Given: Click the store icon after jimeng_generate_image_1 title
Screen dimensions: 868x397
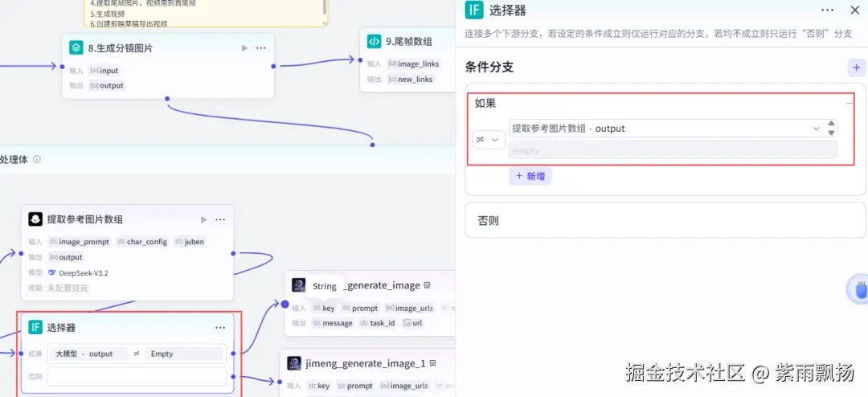Looking at the screenshot, I should coord(433,364).
